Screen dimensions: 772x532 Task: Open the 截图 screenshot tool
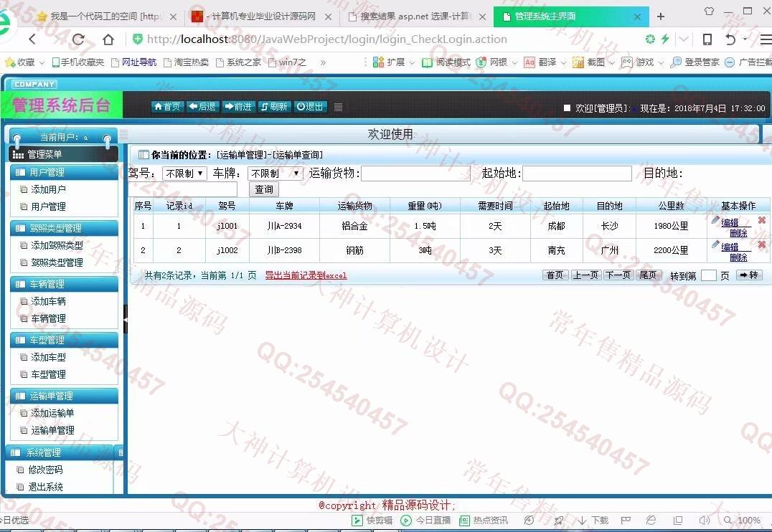click(x=589, y=62)
